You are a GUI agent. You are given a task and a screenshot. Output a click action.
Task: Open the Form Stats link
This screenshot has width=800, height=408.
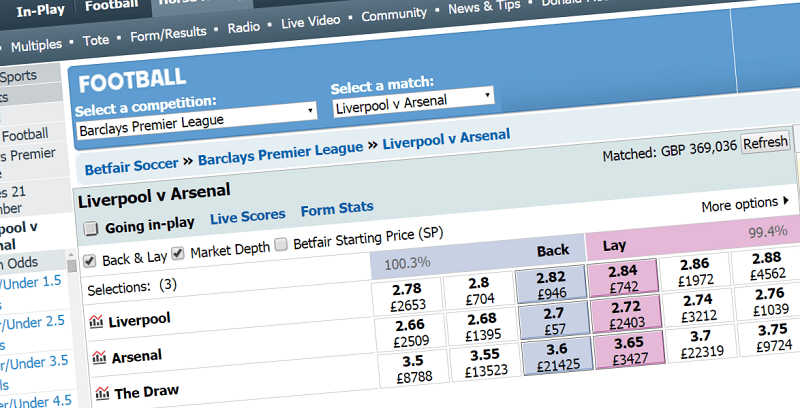[x=337, y=208]
